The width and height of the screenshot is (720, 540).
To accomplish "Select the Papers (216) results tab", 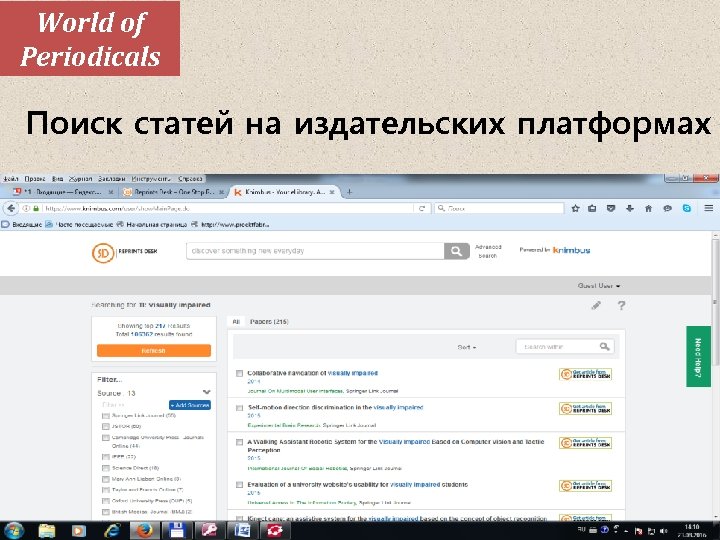I will point(269,322).
